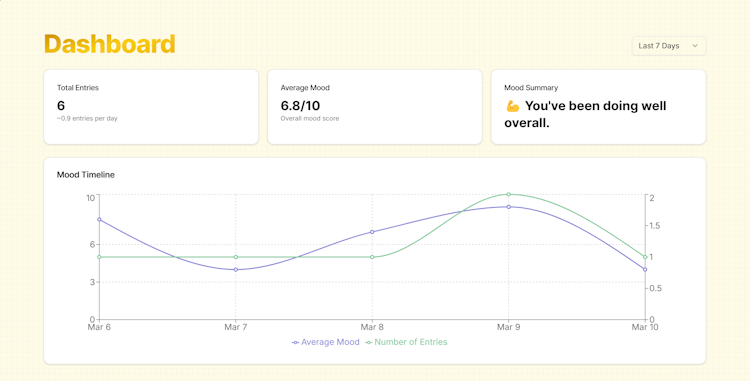
Task: Open the Last 7 Days dropdown
Action: pyautogui.click(x=669, y=46)
